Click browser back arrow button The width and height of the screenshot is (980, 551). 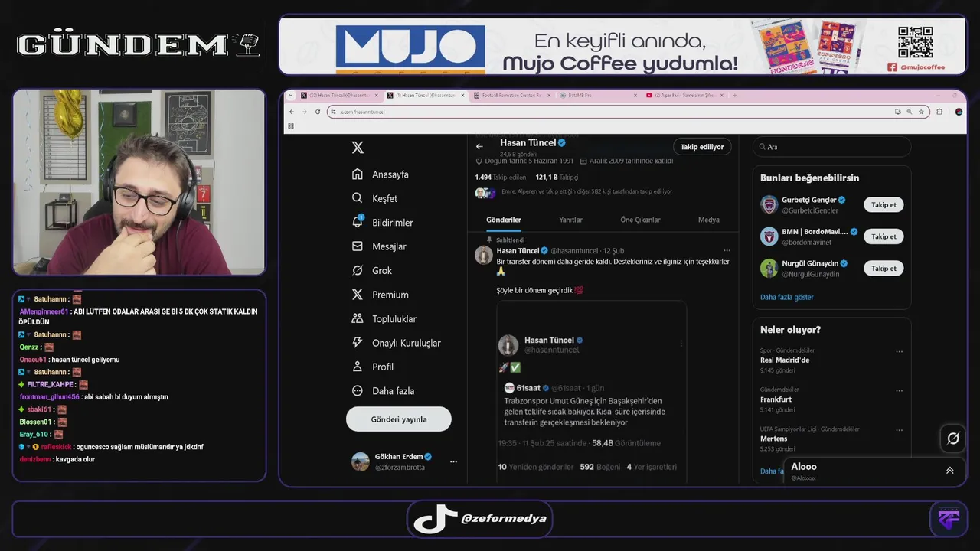[292, 112]
